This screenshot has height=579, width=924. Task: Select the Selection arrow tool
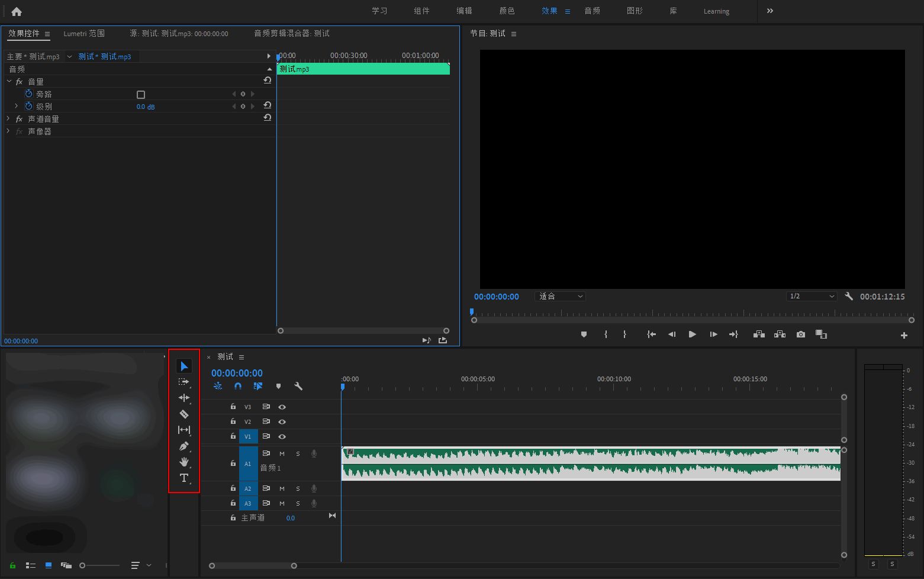click(184, 366)
